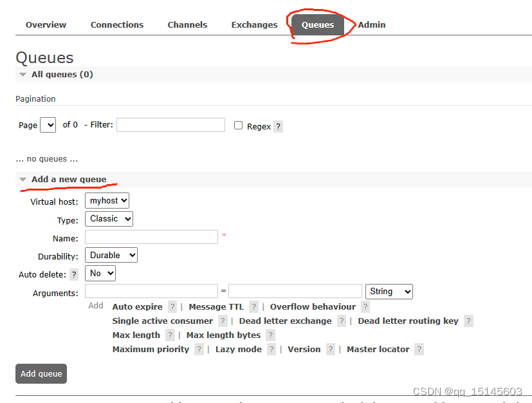View Master locator help
532x403 pixels.
coord(419,349)
